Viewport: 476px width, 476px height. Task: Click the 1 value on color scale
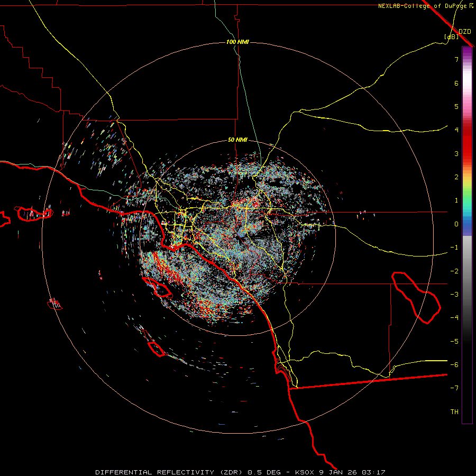(x=456, y=200)
